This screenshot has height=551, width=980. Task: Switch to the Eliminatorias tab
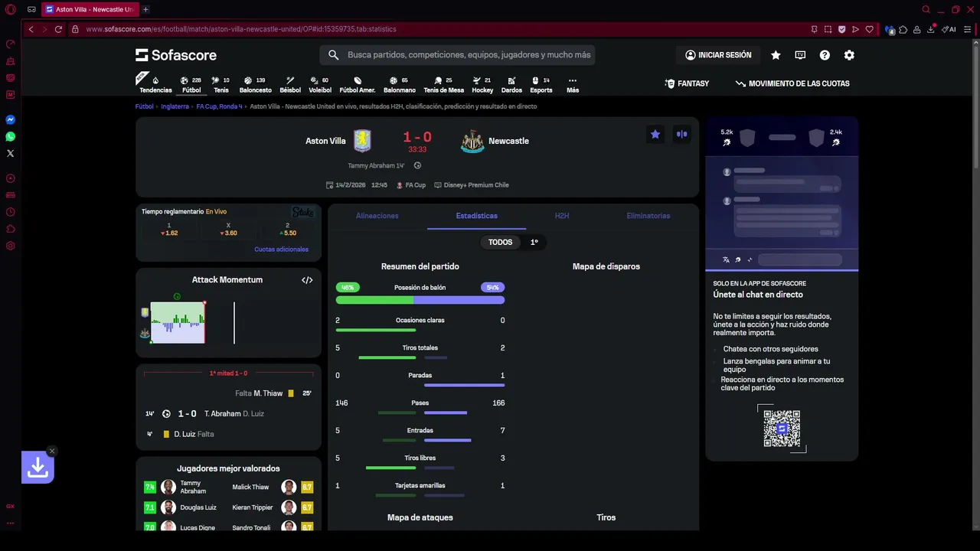pos(648,216)
